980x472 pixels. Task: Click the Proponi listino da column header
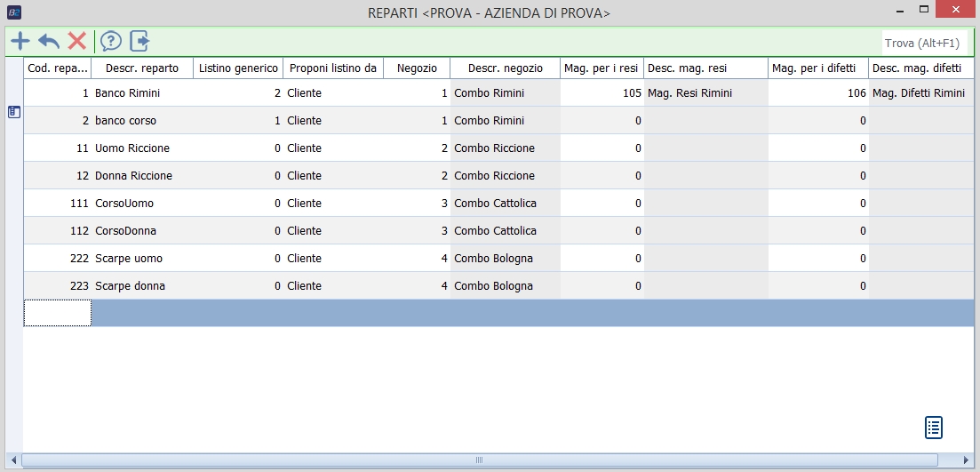(333, 68)
